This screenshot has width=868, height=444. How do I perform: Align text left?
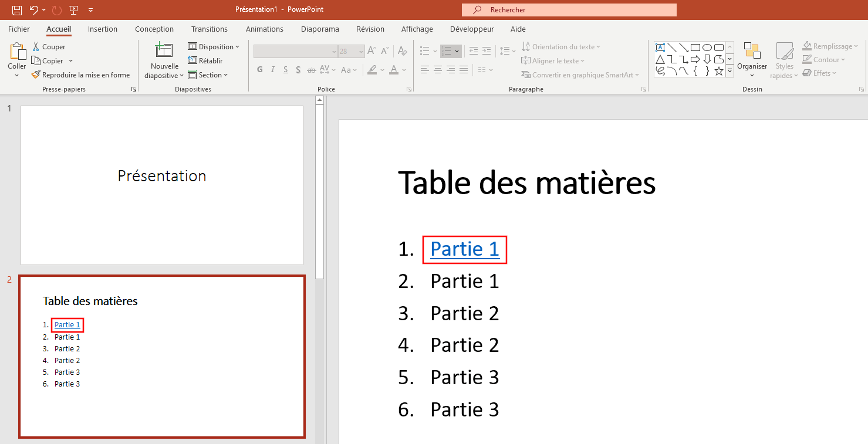coord(425,70)
